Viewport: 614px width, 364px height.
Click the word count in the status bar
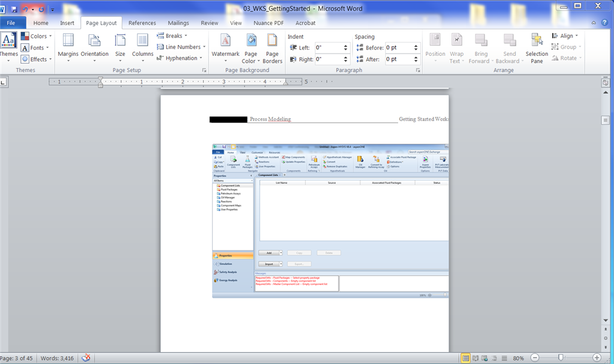[x=57, y=358]
